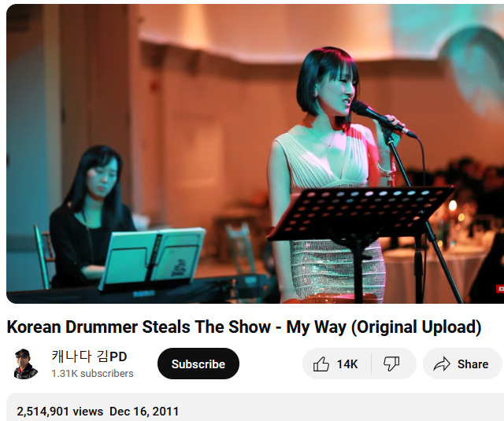Expand the description via 2,514,901 views text
504x421 pixels.
(60, 412)
